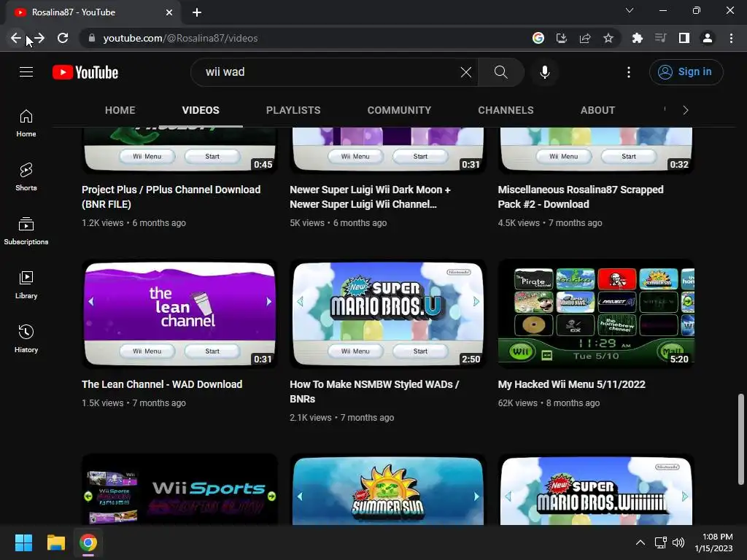
Task: Click the Google icon in address bar
Action: (x=538, y=38)
